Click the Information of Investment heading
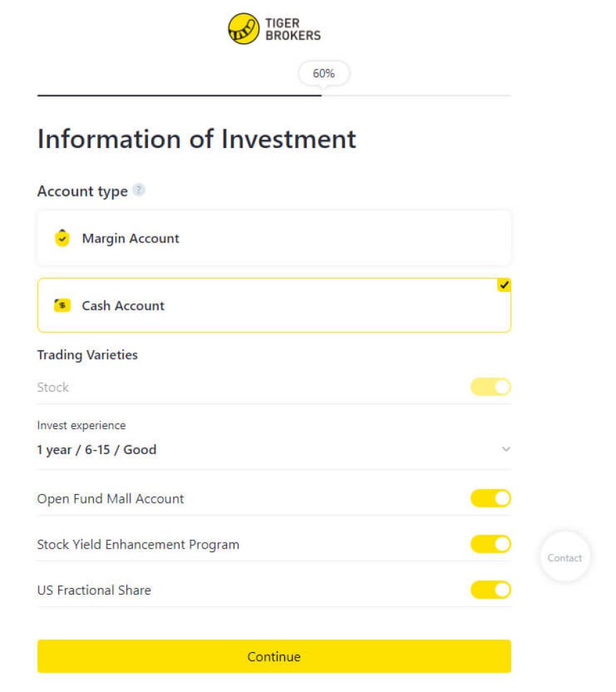 197,139
